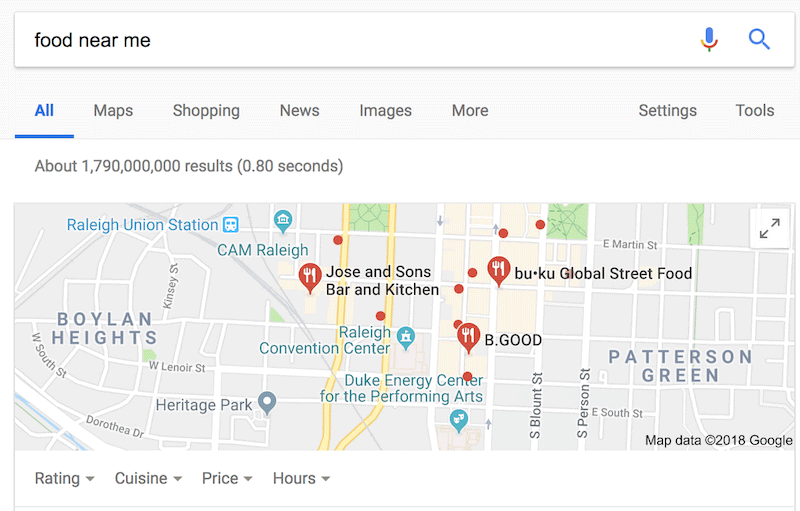The height and width of the screenshot is (511, 800).
Task: Click the Raleigh Union Station transit icon
Action: 231,225
